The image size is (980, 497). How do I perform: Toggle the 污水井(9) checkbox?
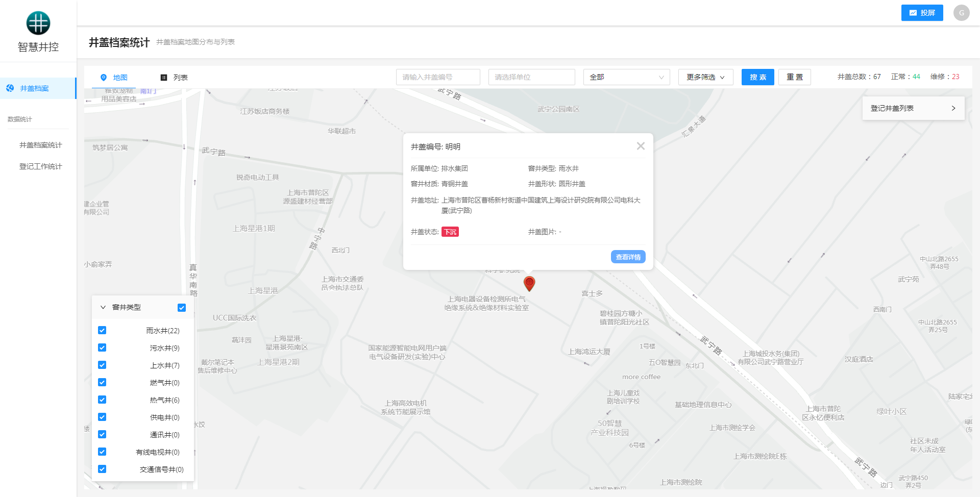(102, 348)
